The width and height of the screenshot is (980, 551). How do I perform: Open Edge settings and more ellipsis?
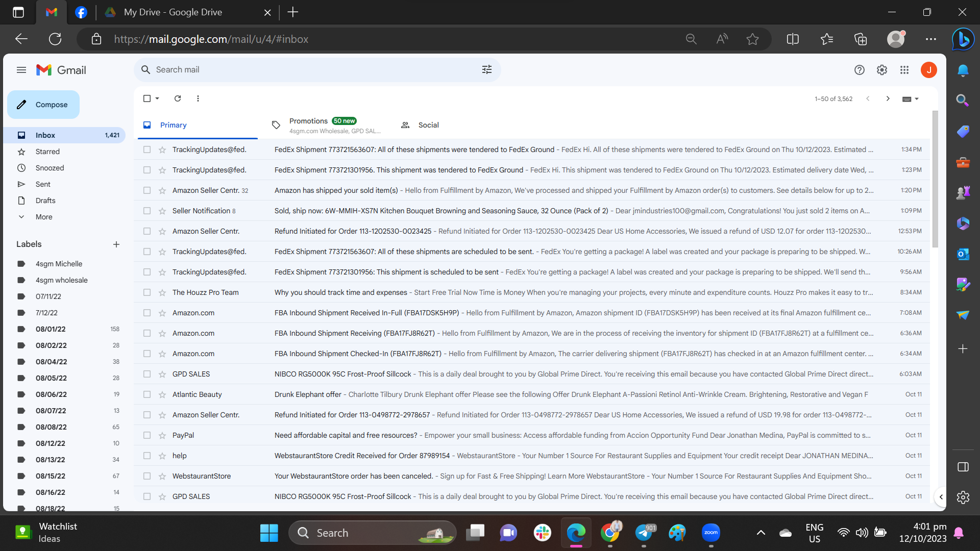(x=931, y=39)
